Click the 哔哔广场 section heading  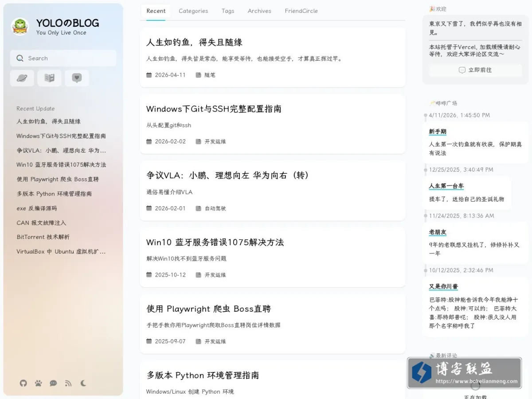point(443,103)
